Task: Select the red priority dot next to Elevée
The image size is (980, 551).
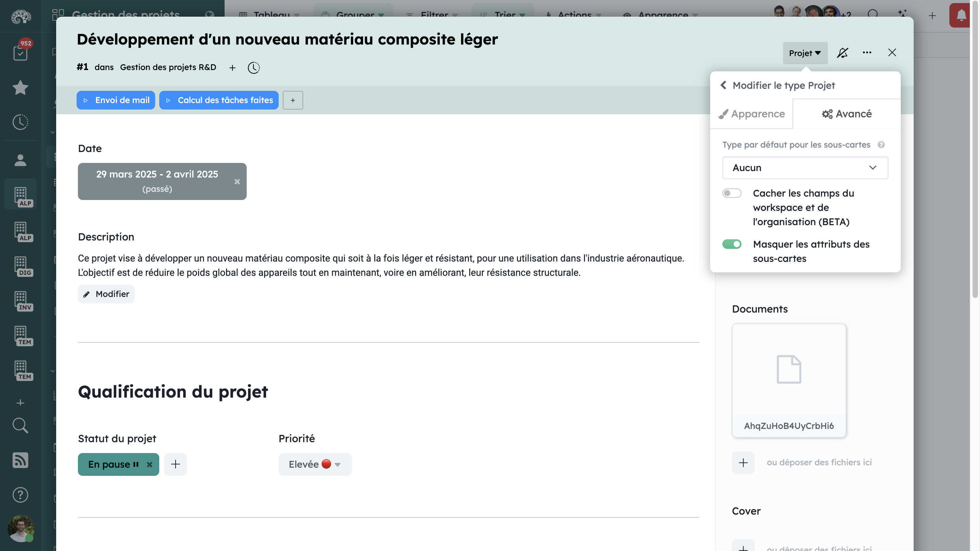Action: coord(326,464)
